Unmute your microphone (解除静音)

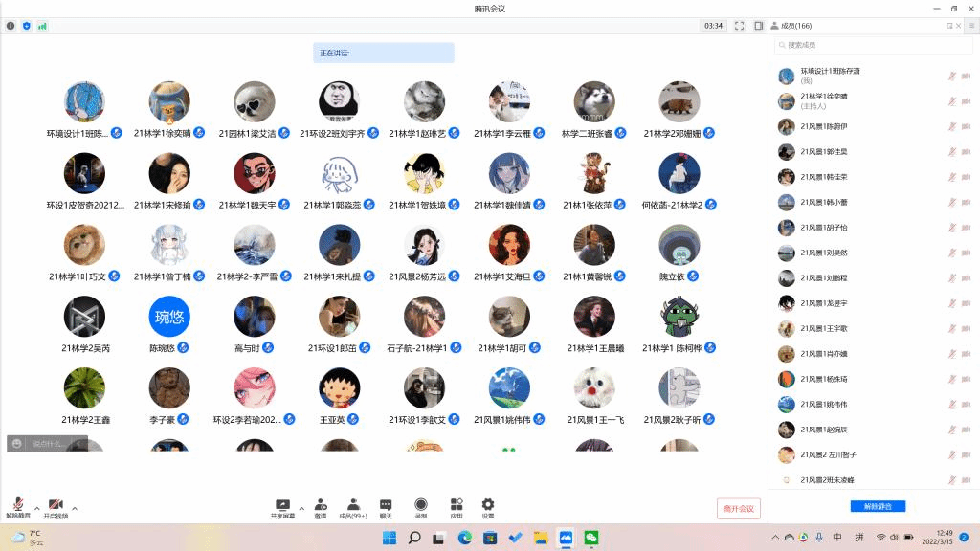(17, 506)
